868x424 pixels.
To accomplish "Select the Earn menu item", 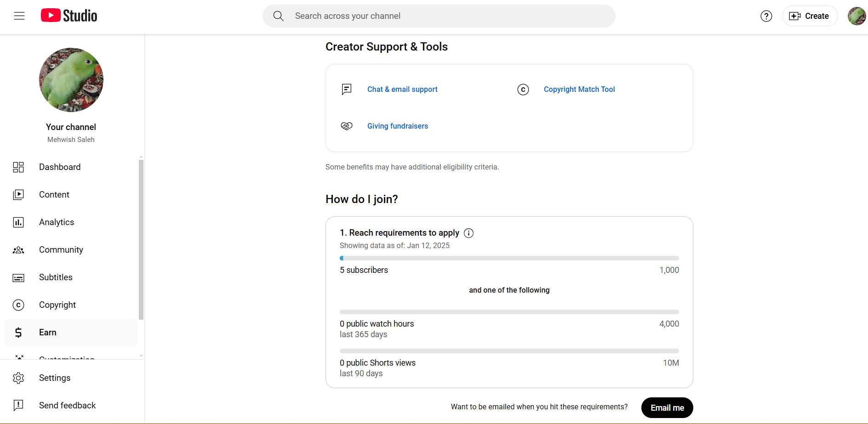I will 48,333.
